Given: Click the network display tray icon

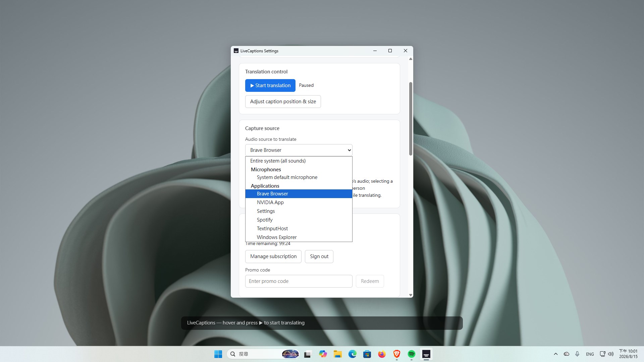Looking at the screenshot, I should point(602,354).
